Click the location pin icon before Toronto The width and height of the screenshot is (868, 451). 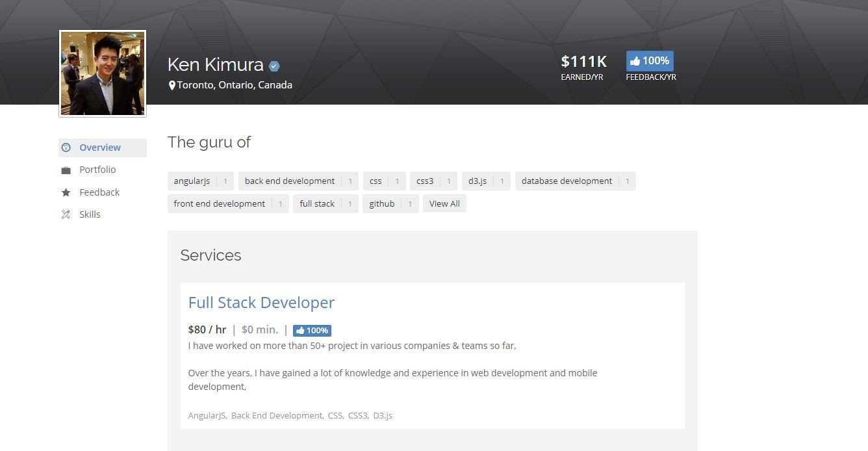pos(172,85)
